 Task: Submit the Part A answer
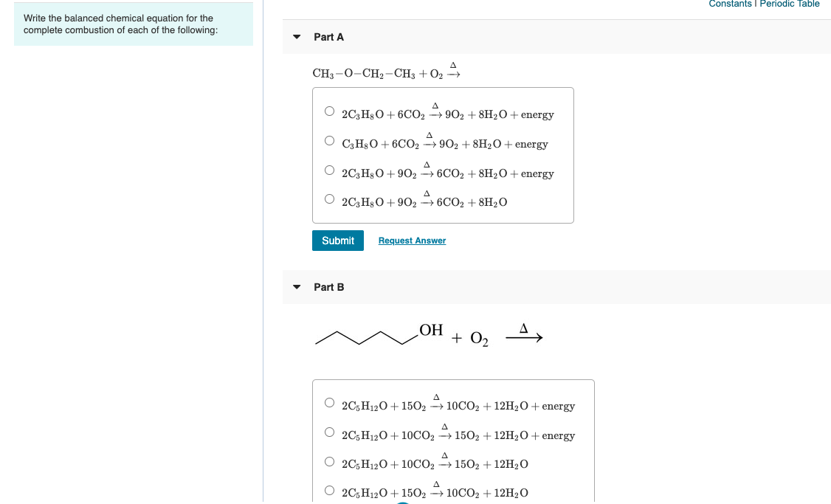[337, 241]
